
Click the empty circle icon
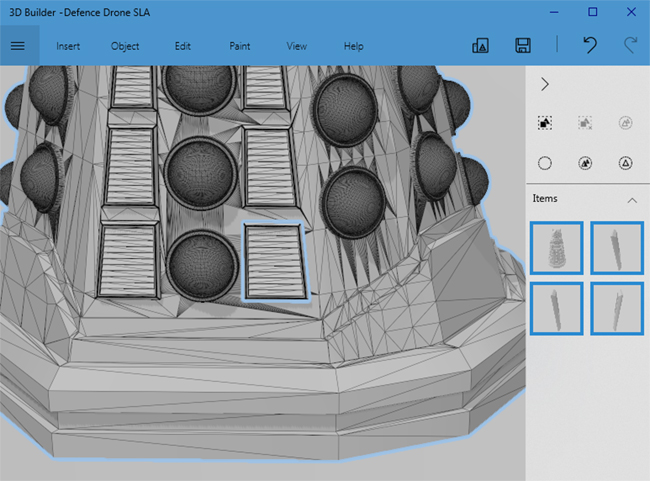coord(545,163)
